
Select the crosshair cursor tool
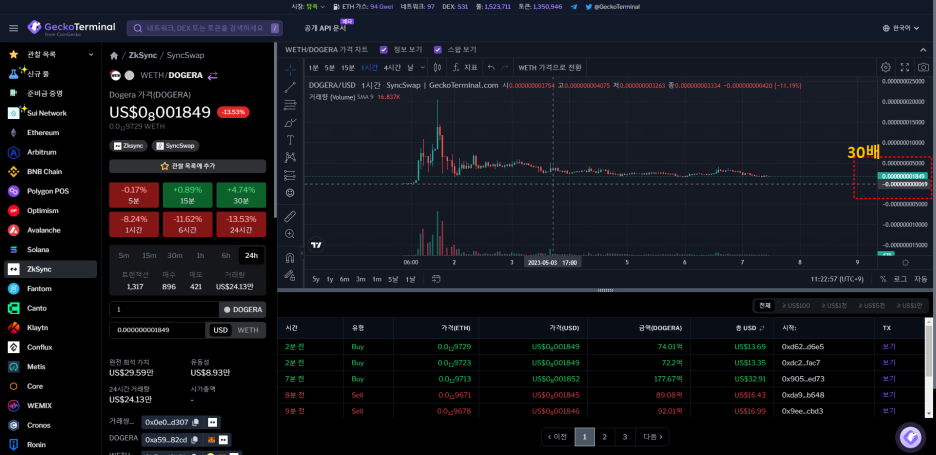pyautogui.click(x=291, y=69)
